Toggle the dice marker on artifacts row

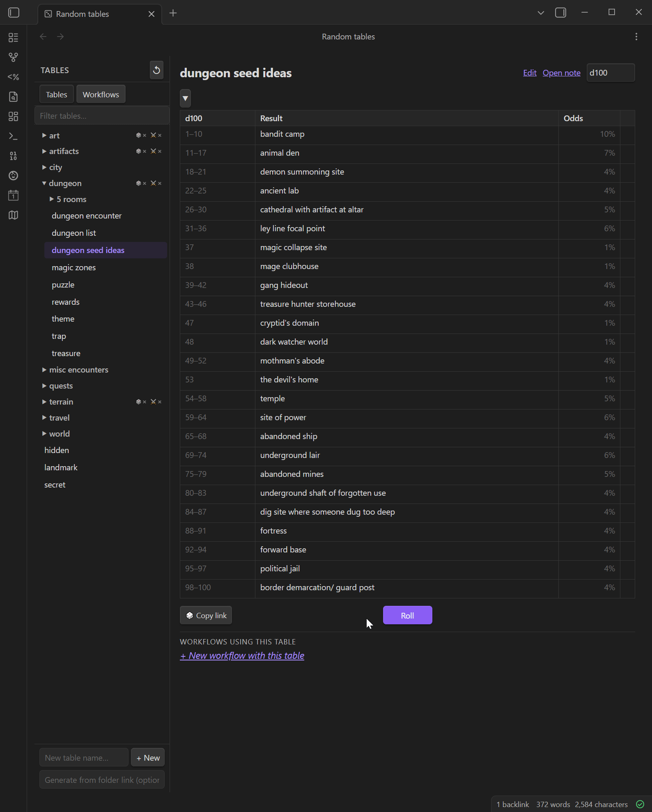(x=141, y=151)
